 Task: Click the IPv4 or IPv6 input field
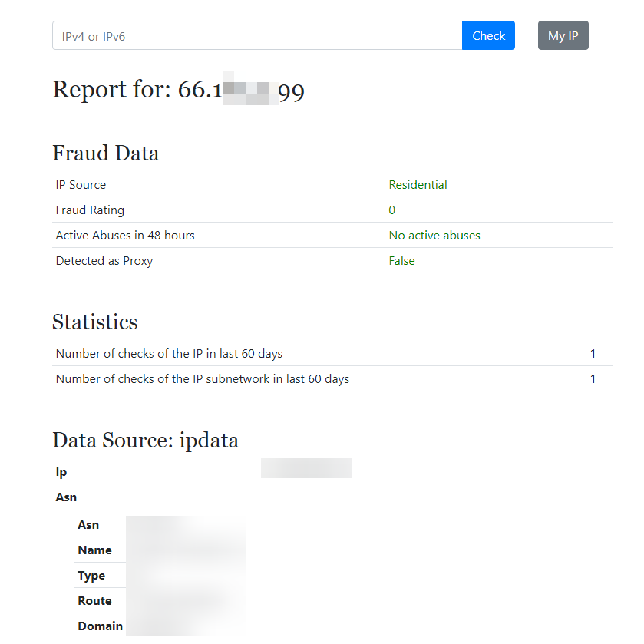257,35
